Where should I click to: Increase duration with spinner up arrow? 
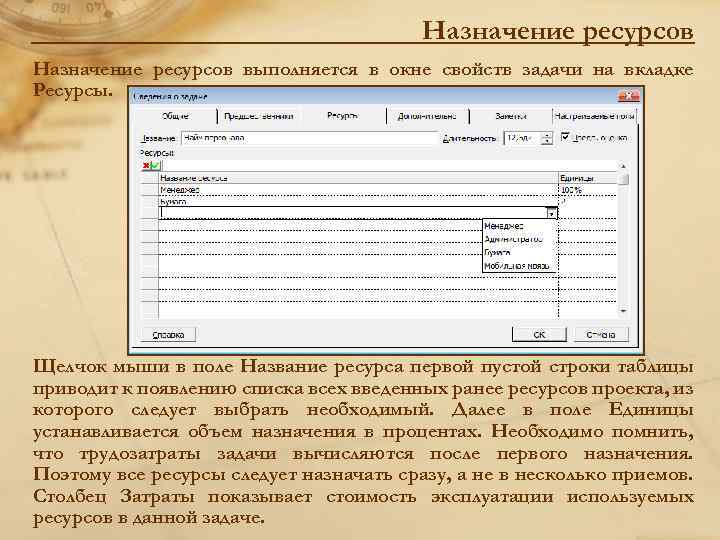546,135
